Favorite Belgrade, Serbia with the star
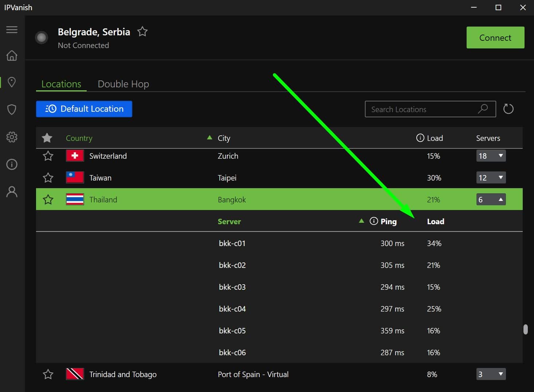Screen dimensions: 534x392 (x=142, y=32)
